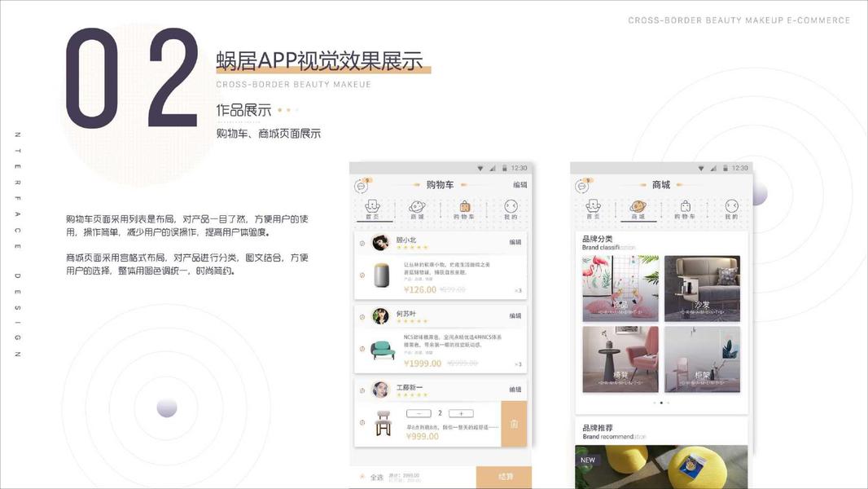
Task: Tap the wifi status icon on 购物车 screen
Action: pos(480,168)
